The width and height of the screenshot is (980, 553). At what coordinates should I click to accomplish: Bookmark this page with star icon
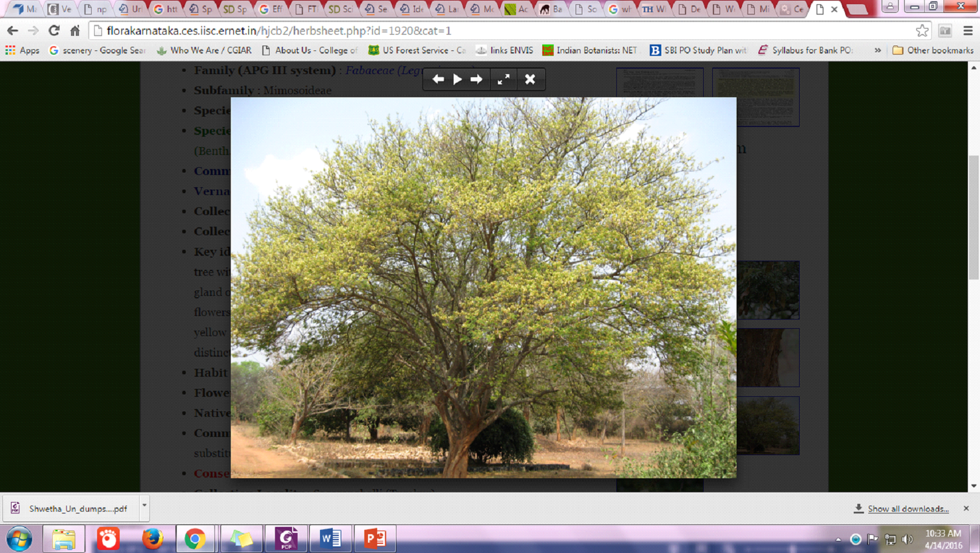click(x=922, y=30)
